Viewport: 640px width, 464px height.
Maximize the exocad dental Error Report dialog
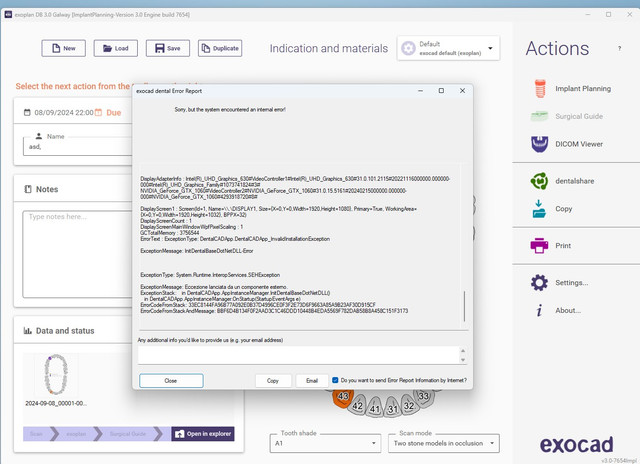[x=441, y=91]
